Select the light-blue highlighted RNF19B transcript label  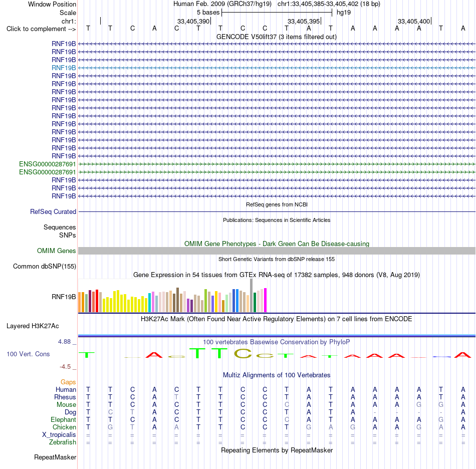(64, 68)
